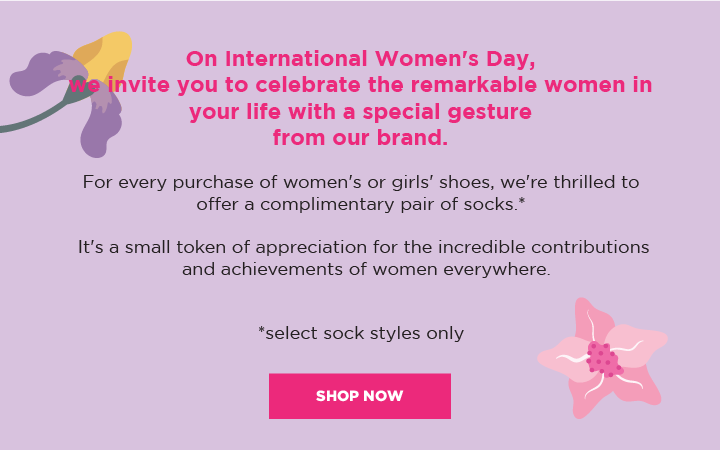Viewport: 720px width, 450px height.
Task: Select the line "your life with a special gesture"
Action: [360, 112]
